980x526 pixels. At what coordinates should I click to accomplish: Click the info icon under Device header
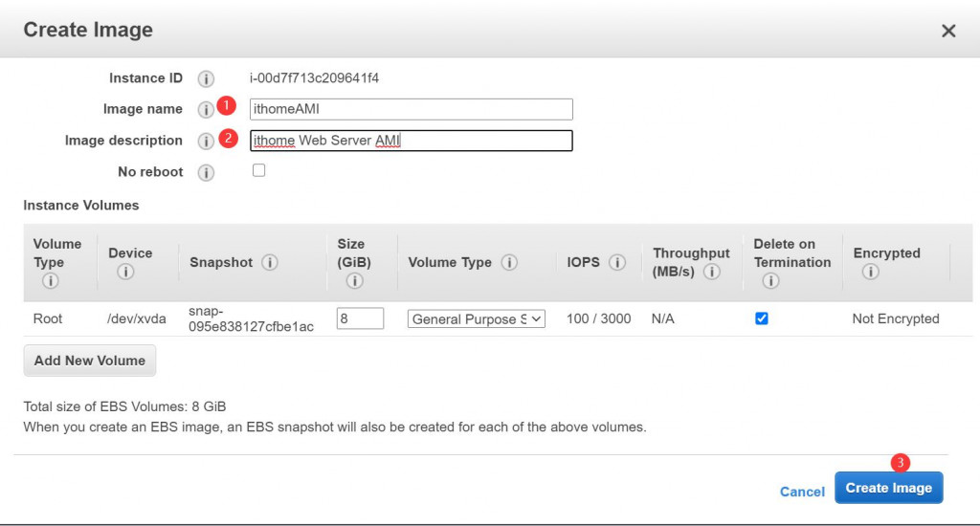125,272
